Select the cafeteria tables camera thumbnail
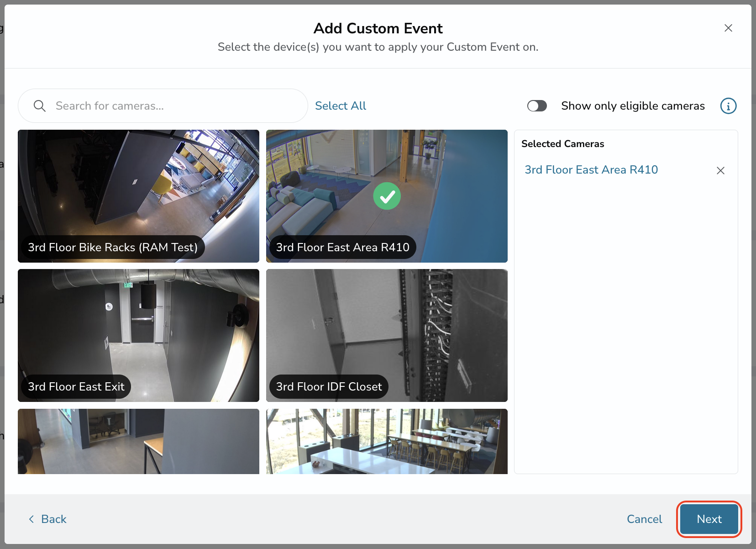This screenshot has width=756, height=549. pos(387,441)
